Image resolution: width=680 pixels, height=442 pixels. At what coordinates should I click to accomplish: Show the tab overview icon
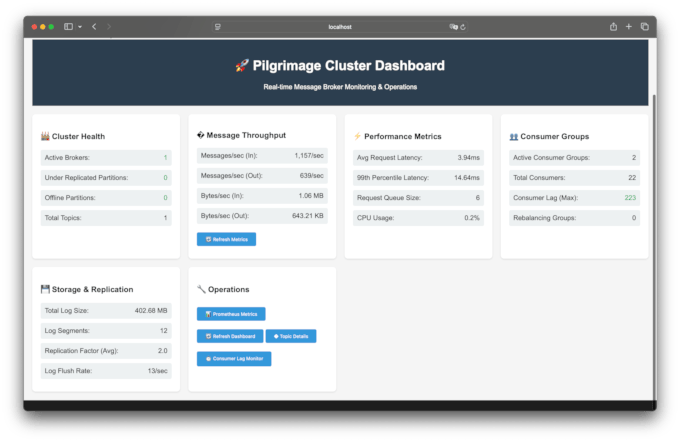click(x=644, y=27)
